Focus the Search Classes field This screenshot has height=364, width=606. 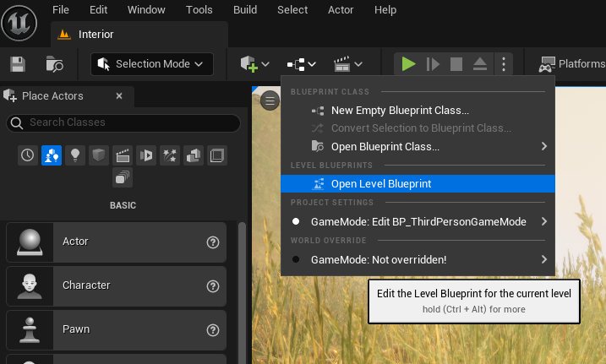click(123, 122)
